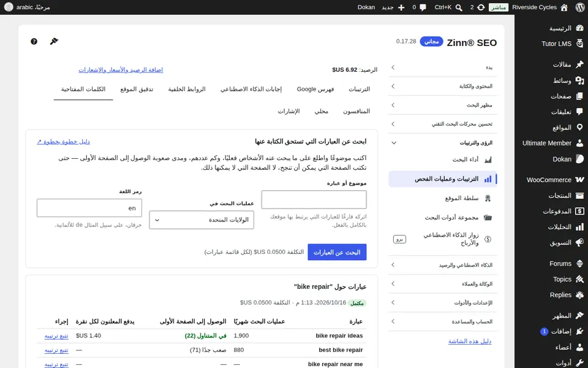
Task: Open the updates refresh icon
Action: tap(481, 7)
